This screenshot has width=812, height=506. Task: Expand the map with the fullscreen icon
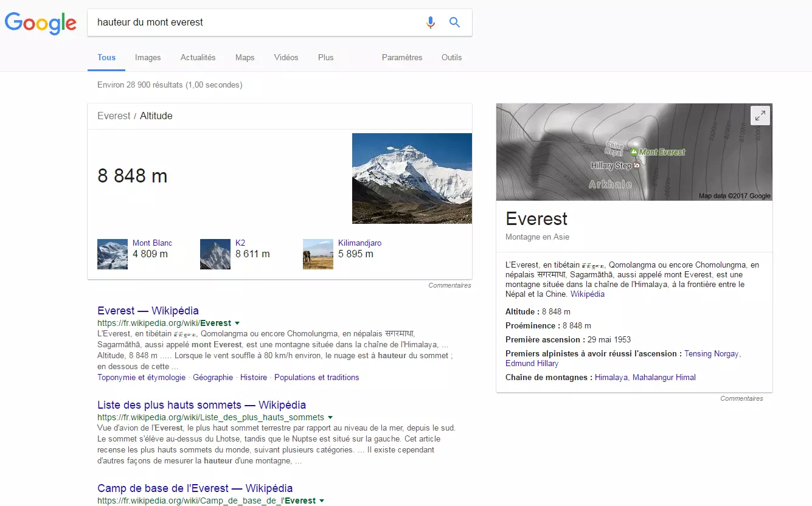760,116
